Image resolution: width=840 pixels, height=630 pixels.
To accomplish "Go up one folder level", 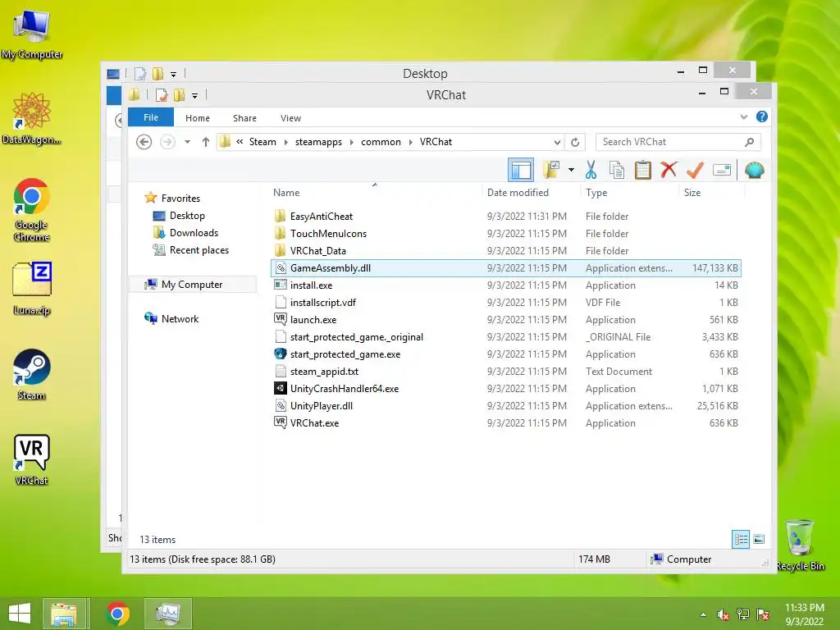I will [x=206, y=142].
